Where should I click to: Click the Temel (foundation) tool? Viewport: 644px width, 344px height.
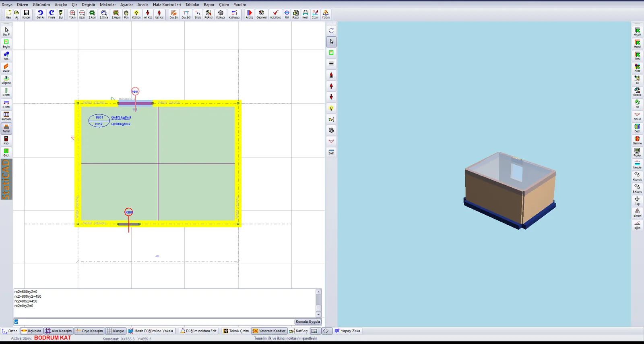click(x=6, y=128)
